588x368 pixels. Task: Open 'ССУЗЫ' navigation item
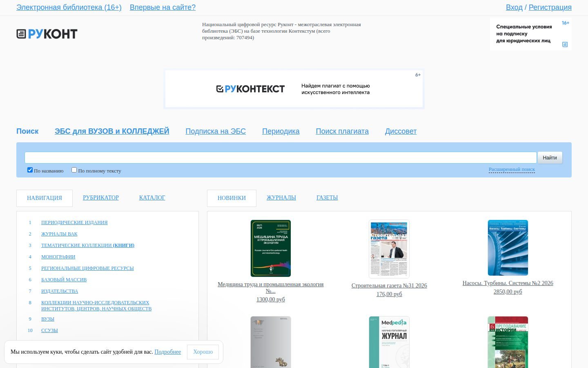(x=49, y=330)
